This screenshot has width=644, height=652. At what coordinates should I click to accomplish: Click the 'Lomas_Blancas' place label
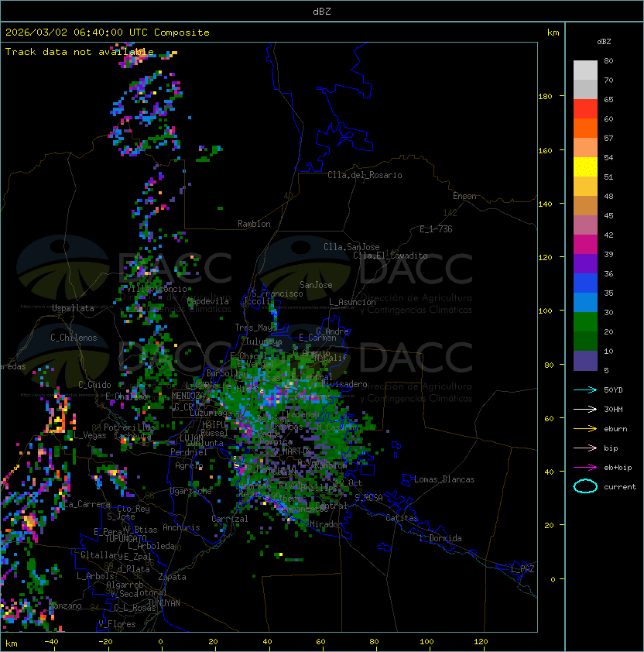[444, 479]
